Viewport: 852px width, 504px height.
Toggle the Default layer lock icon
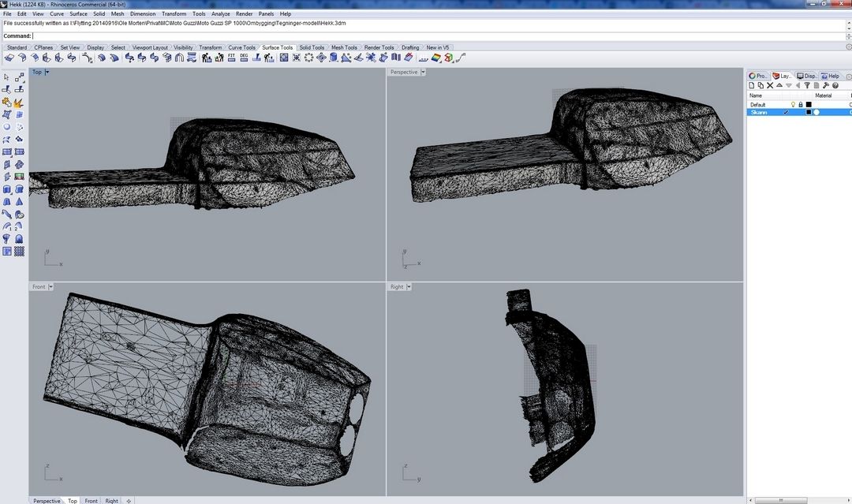(x=801, y=104)
